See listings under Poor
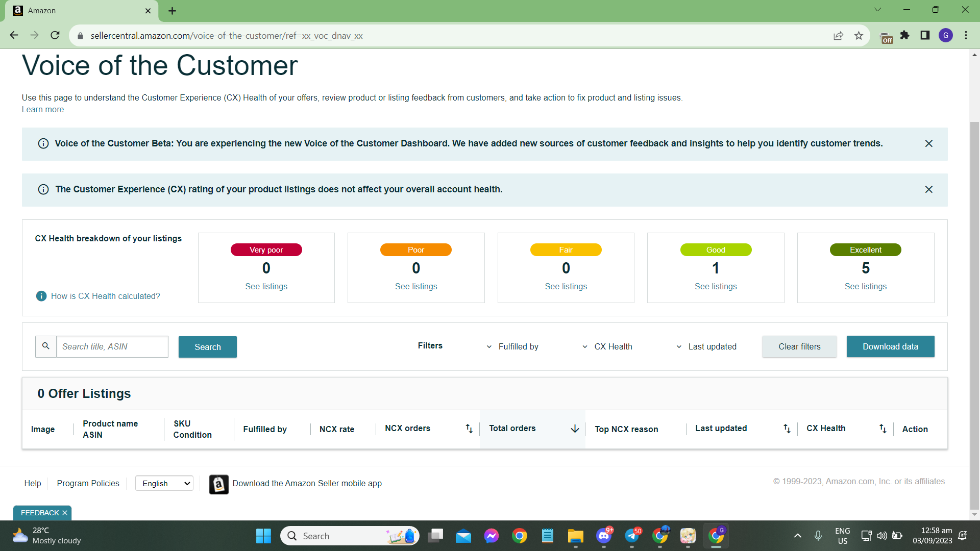 pyautogui.click(x=416, y=286)
